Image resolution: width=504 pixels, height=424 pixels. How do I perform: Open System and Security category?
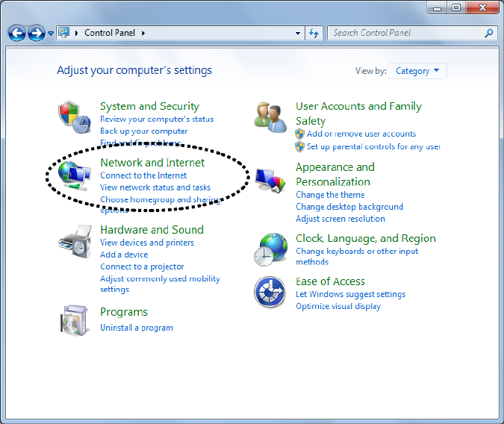[150, 106]
